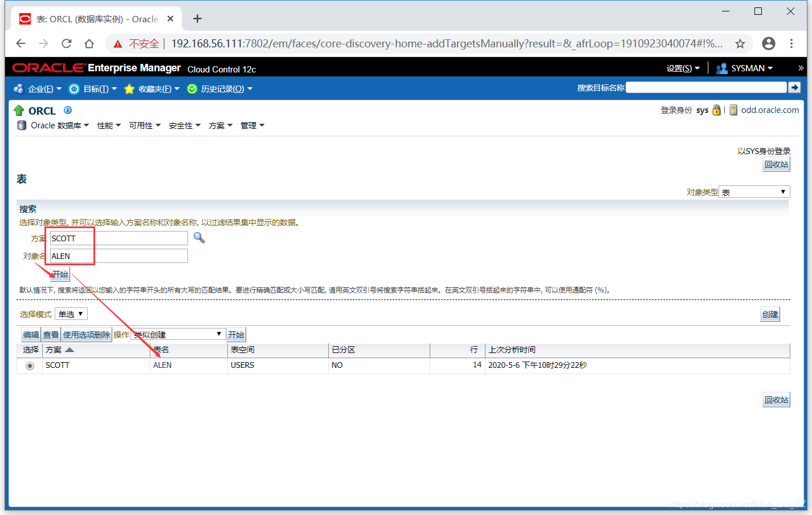Open the SYSMAN user dropdown

click(x=745, y=68)
